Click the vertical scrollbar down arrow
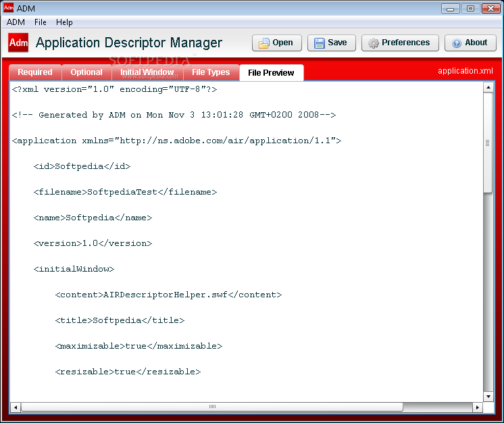Image resolution: width=504 pixels, height=423 pixels. click(x=488, y=397)
